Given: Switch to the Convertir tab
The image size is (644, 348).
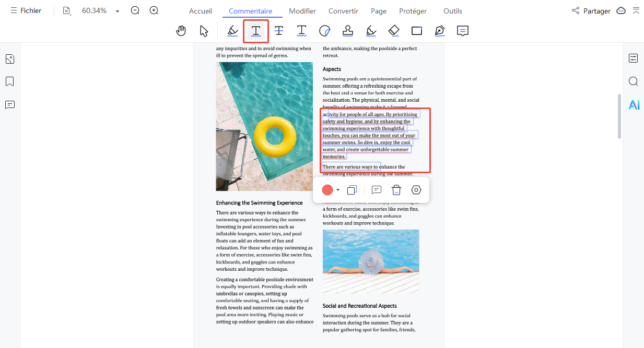Looking at the screenshot, I should tap(343, 11).
